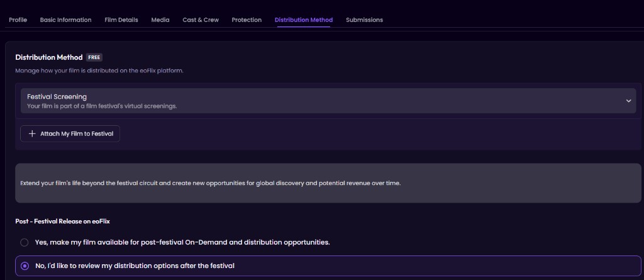Click the Festival Screening option title
Viewport: 644px width, 280px height.
click(57, 97)
